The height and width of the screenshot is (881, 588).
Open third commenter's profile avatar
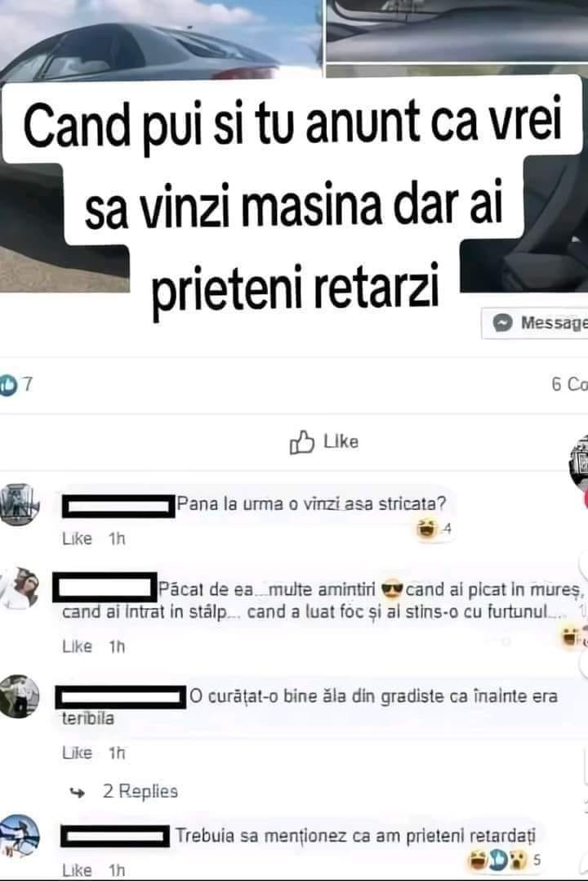point(20,696)
